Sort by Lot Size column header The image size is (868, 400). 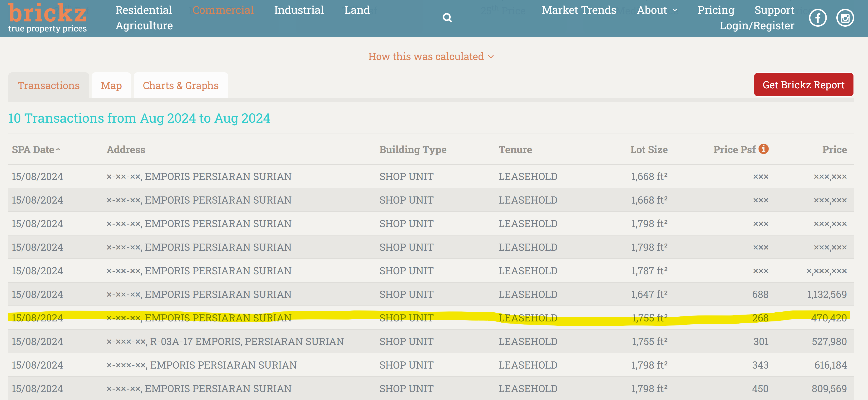click(649, 150)
